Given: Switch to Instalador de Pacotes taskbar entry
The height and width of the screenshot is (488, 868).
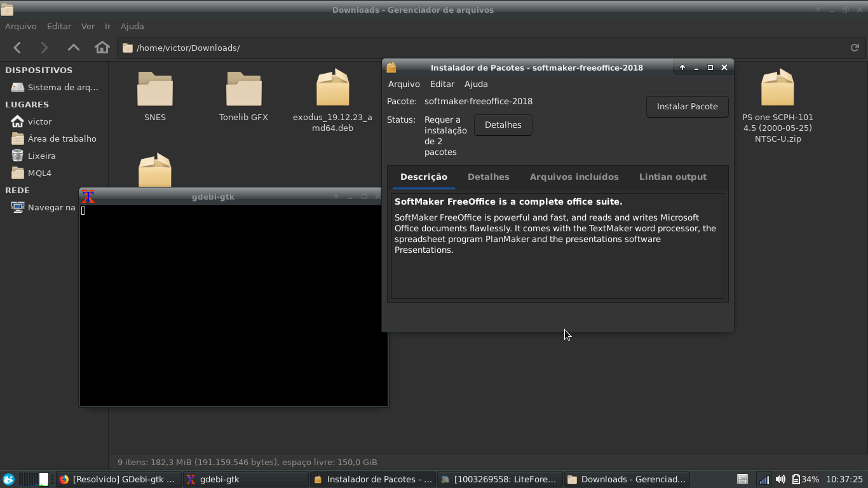Looking at the screenshot, I should pyautogui.click(x=373, y=479).
